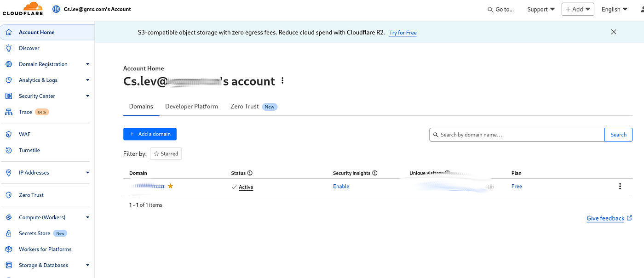Expand the Analytics & Logs submenu arrow
Screen dimensions: 644x278
click(x=87, y=80)
